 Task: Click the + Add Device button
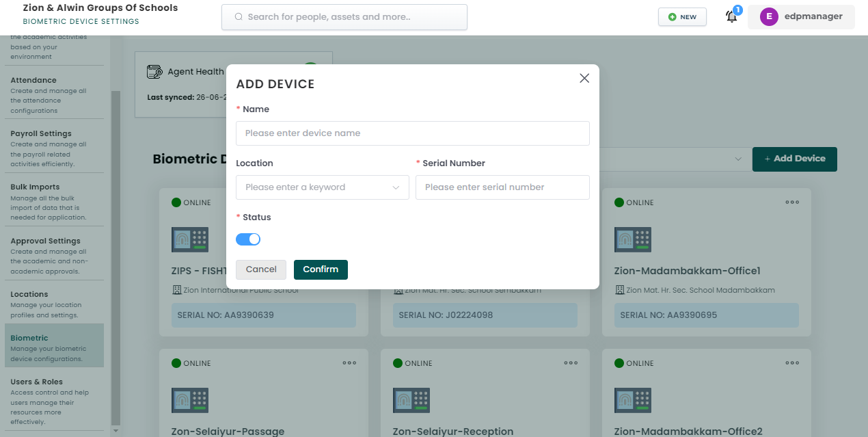click(795, 159)
